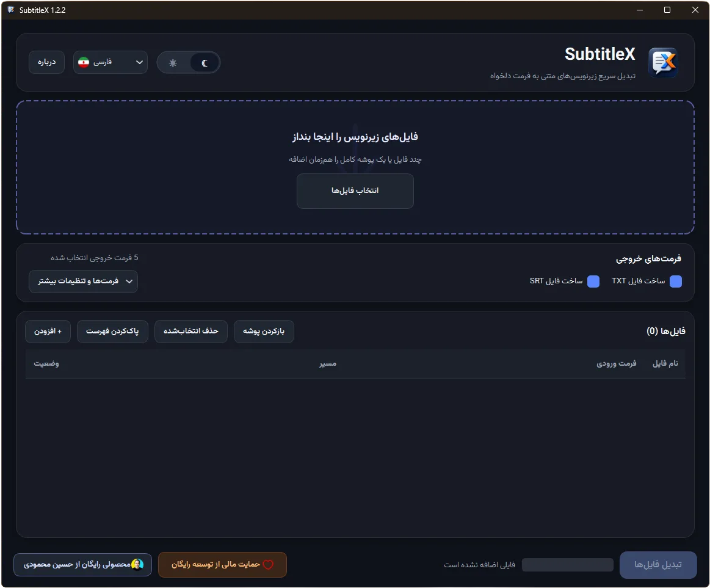The height and width of the screenshot is (588, 710).
Task: Click the SubtitleX logo icon
Action: pyautogui.click(x=663, y=62)
